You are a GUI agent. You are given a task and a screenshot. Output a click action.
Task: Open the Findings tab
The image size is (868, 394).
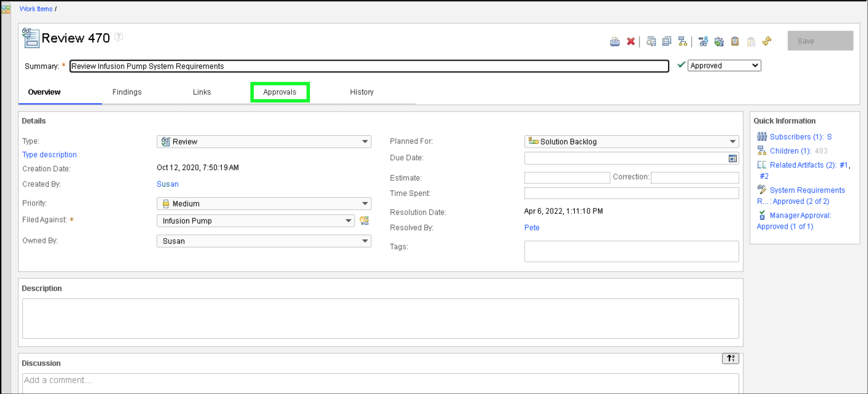127,92
